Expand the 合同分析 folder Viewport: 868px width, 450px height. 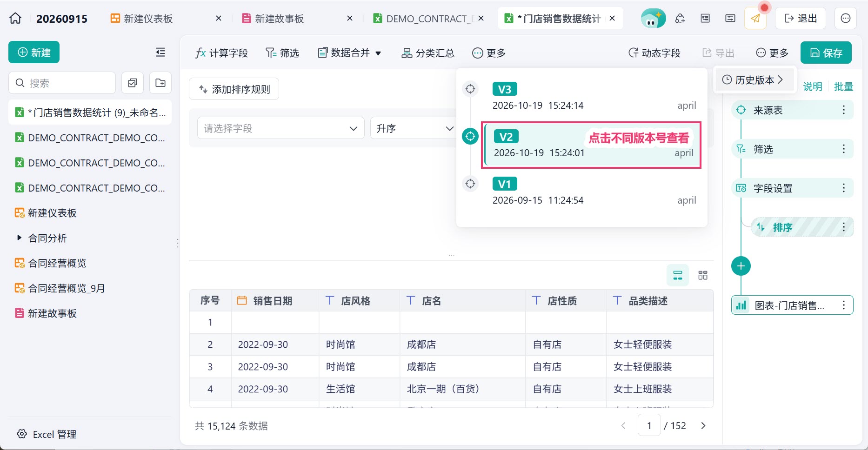tap(19, 238)
